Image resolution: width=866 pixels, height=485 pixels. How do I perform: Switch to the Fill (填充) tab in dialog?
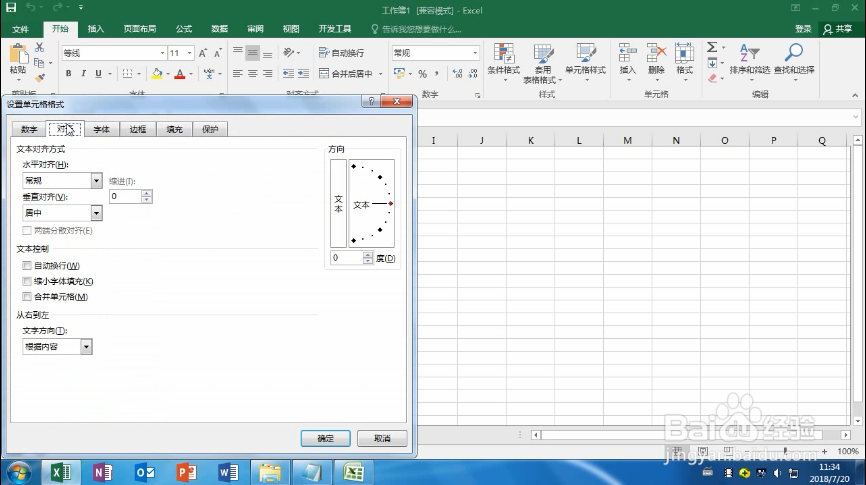click(175, 129)
